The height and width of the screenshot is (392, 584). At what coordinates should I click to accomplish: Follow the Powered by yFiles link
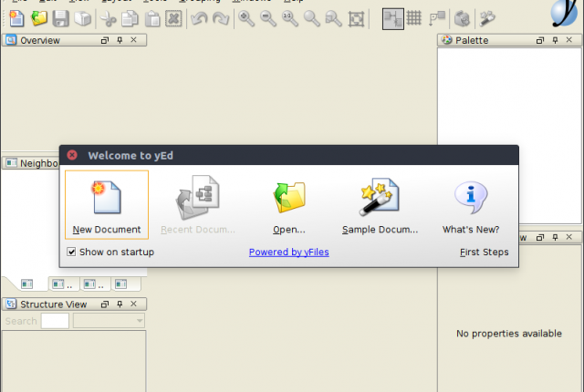289,252
